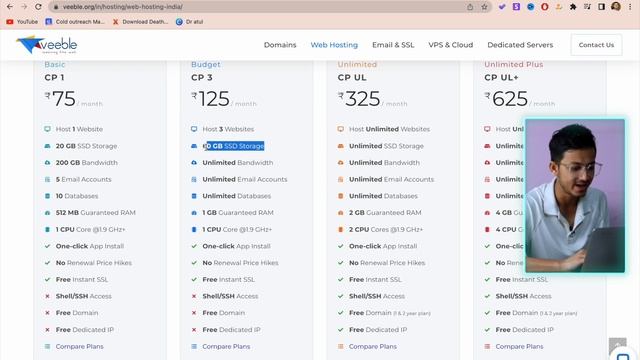Open the profile avatar in toolbar

[x=616, y=7]
